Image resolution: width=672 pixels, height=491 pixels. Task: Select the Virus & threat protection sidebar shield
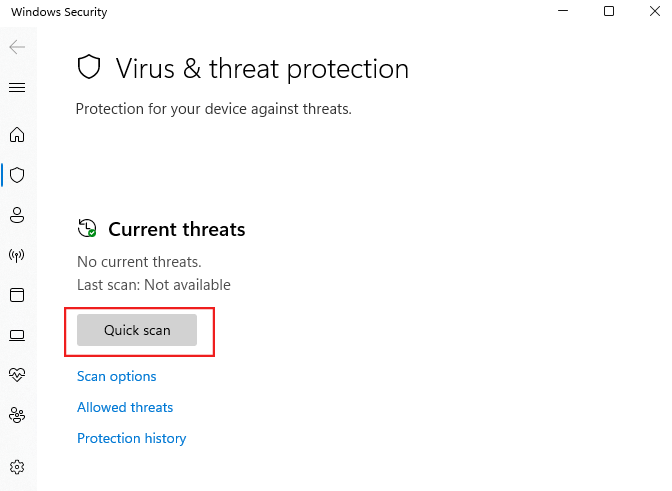(16, 175)
